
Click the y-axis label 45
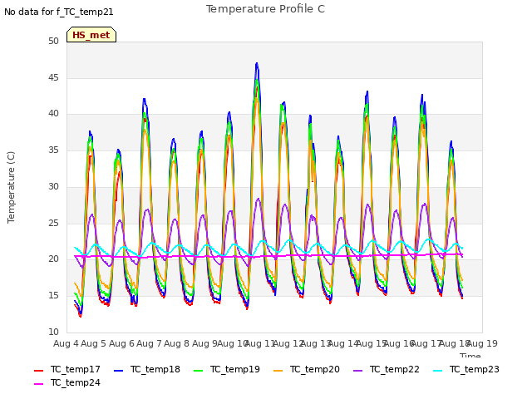[x=53, y=77]
